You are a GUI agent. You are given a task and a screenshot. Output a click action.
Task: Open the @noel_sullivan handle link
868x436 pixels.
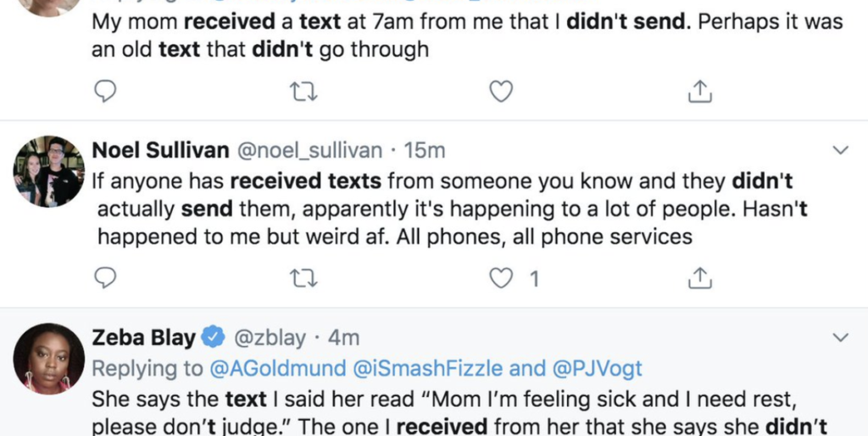pos(309,151)
